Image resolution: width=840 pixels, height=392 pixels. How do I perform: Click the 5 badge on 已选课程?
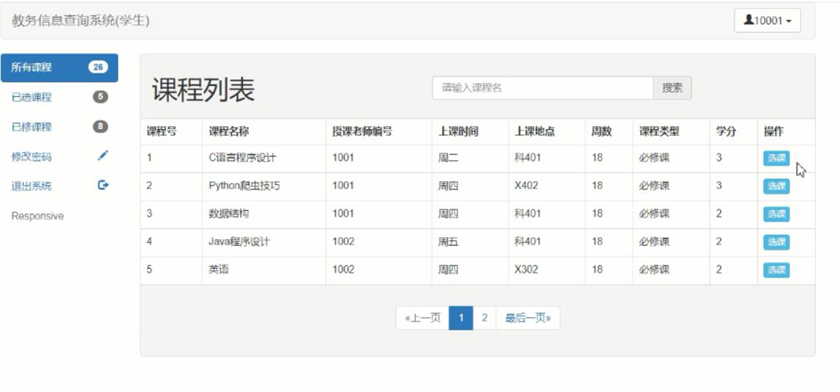tap(100, 97)
